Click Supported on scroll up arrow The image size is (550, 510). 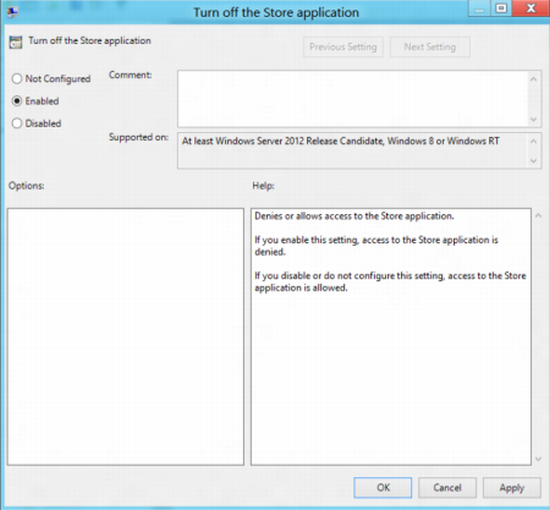tap(534, 141)
